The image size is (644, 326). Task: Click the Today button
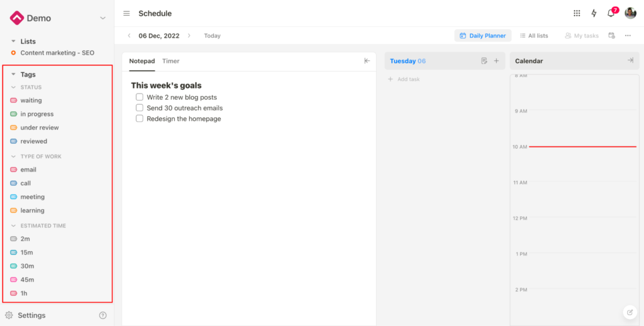pos(213,36)
